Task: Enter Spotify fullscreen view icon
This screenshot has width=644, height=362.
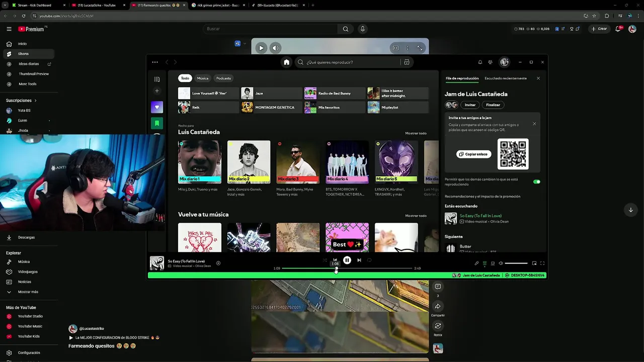Action: tap(542, 263)
